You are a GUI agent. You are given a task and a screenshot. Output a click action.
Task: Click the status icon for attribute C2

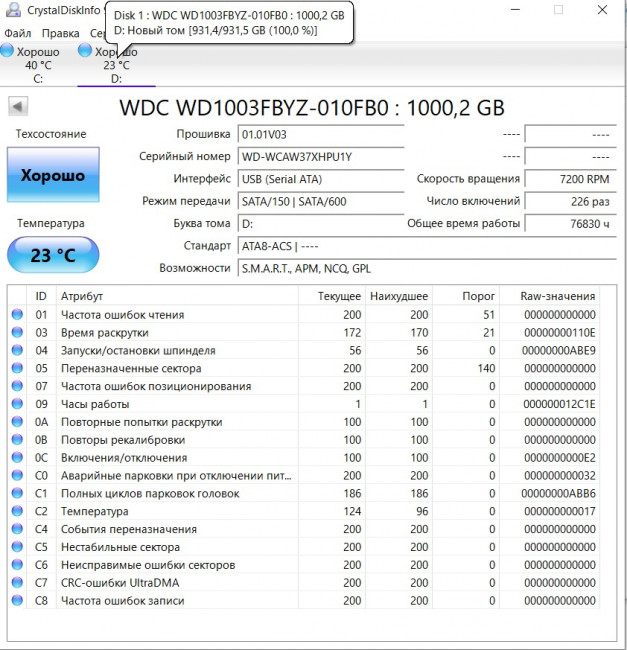(17, 511)
